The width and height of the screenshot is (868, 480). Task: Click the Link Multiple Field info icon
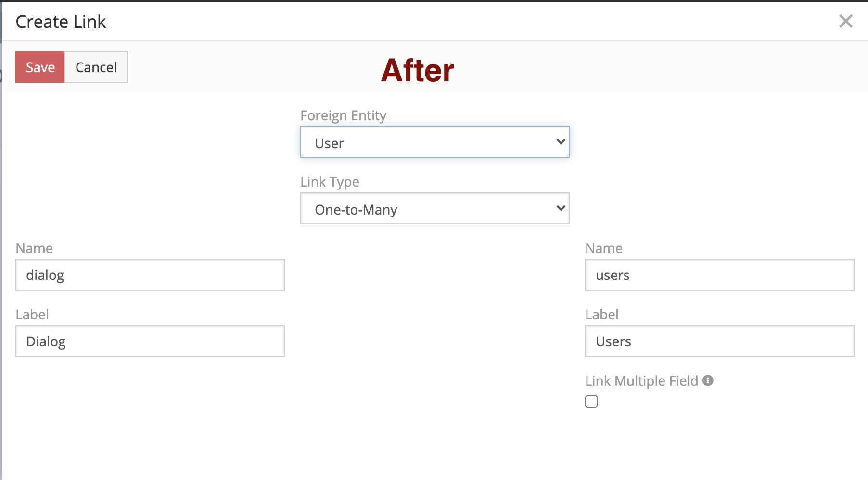[708, 380]
